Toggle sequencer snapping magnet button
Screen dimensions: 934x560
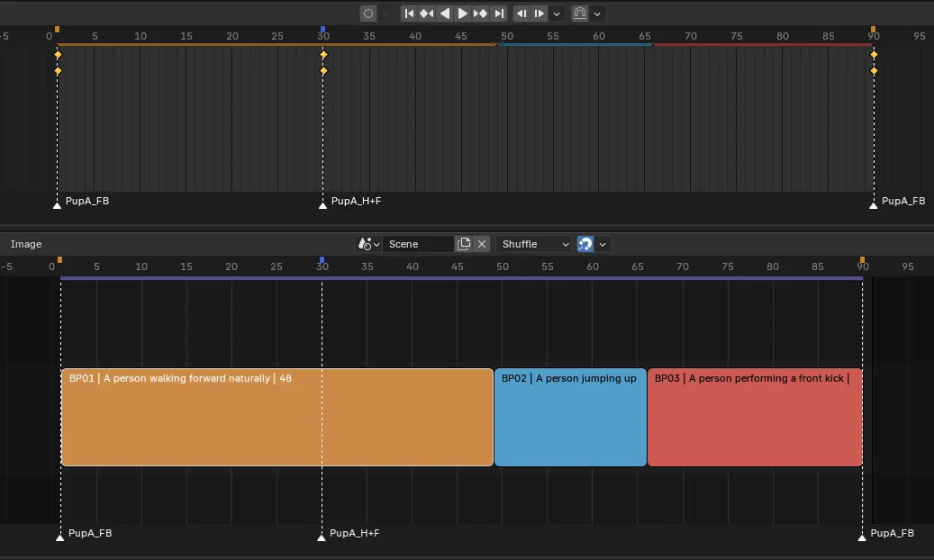click(x=585, y=244)
